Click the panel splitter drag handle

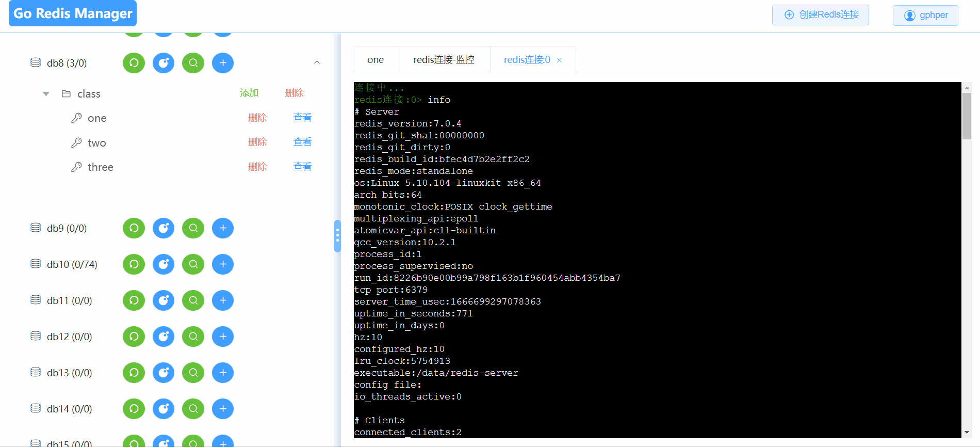click(x=337, y=236)
